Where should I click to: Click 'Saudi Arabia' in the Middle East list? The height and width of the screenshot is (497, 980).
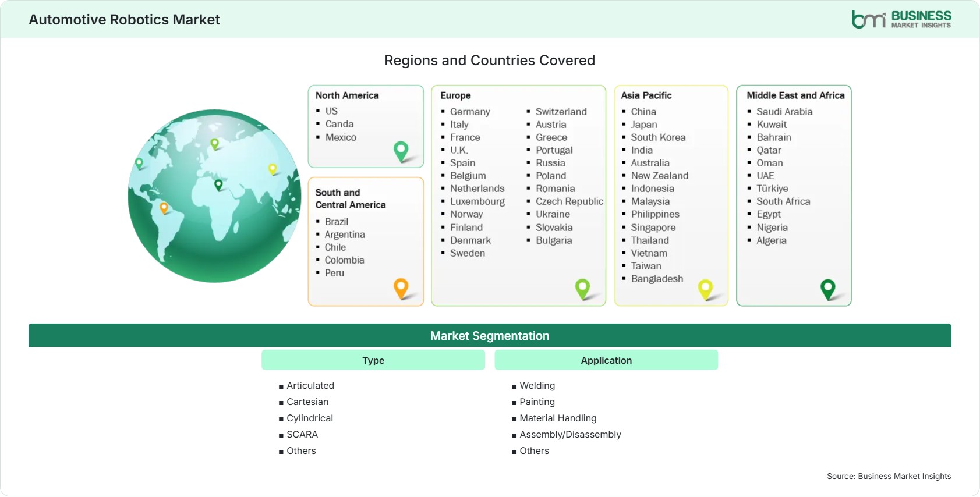[x=784, y=112]
